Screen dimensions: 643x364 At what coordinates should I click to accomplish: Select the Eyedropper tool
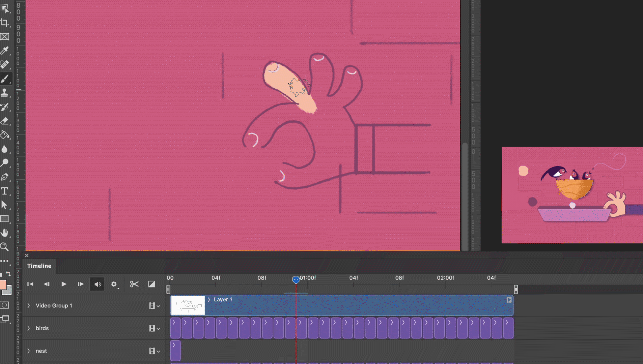click(5, 51)
